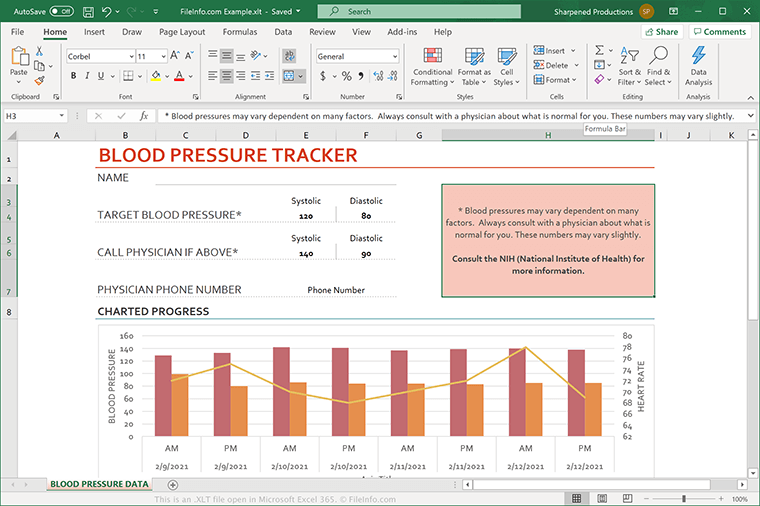Click Increase Decimal icon
This screenshot has height=506, width=760.
click(378, 76)
